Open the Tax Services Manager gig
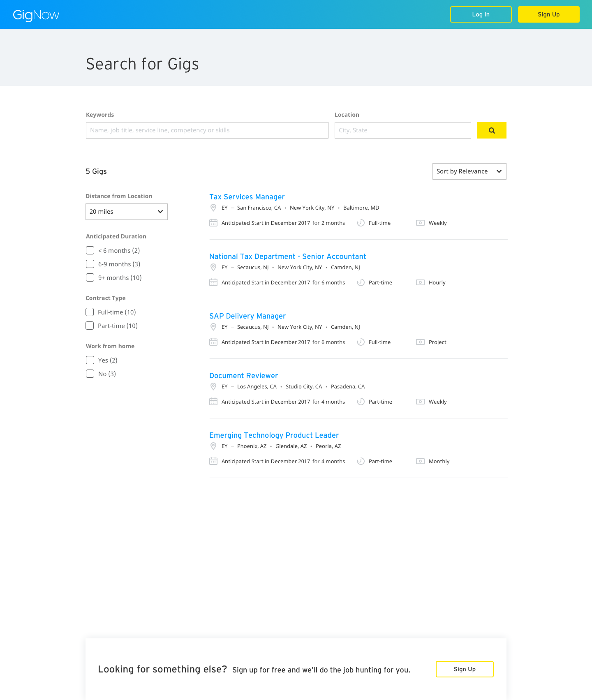Viewport: 592px width, 700px height. point(247,197)
